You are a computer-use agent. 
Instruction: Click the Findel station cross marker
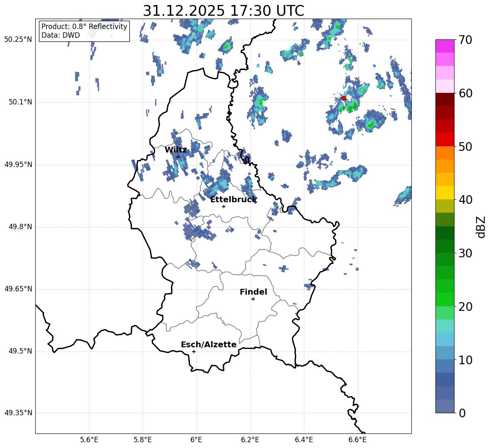point(253,299)
